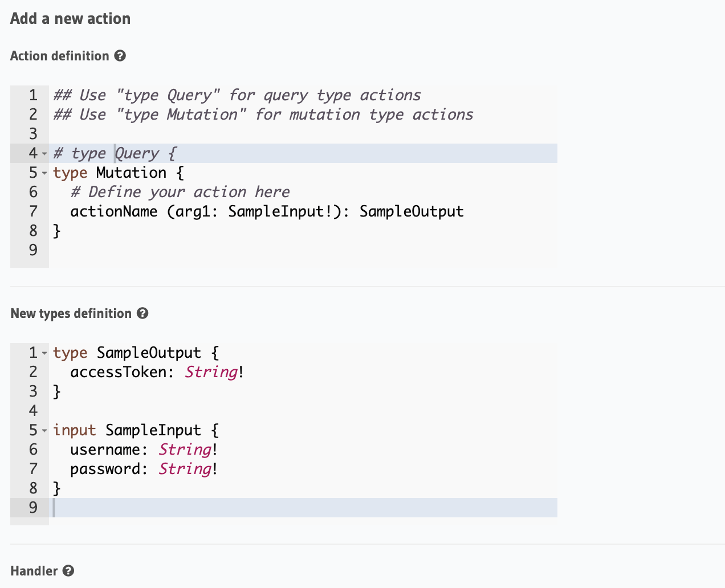Click the Add a new action heading
The width and height of the screenshot is (725, 588).
(70, 18)
